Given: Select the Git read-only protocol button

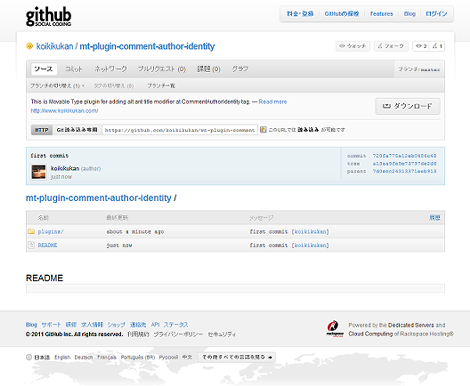Looking at the screenshot, I should tap(77, 130).
